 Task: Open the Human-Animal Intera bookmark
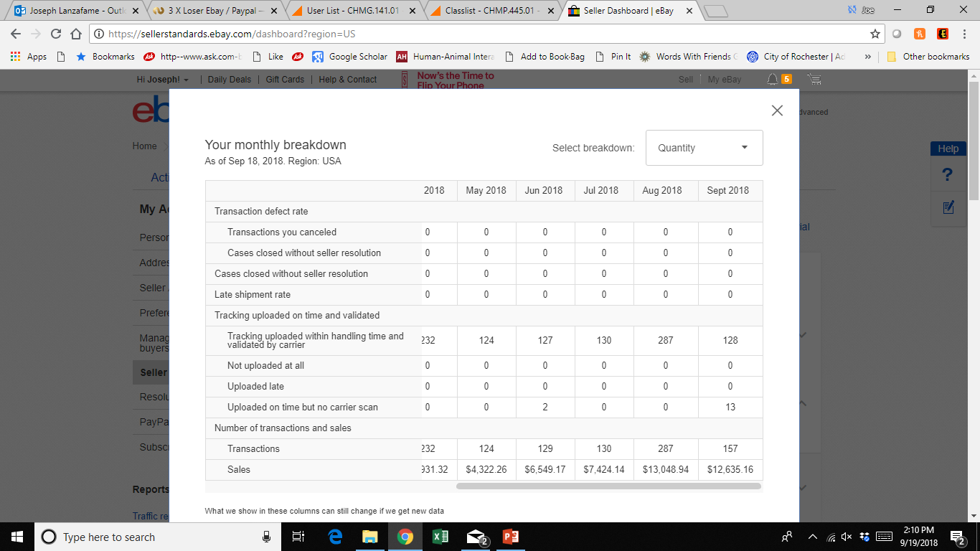(x=446, y=56)
